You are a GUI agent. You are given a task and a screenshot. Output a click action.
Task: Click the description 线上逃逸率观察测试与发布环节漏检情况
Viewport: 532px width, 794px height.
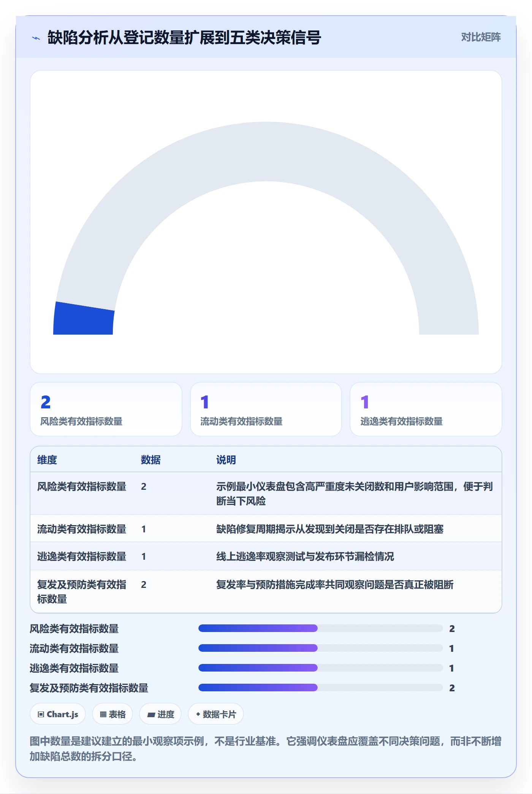coord(305,556)
